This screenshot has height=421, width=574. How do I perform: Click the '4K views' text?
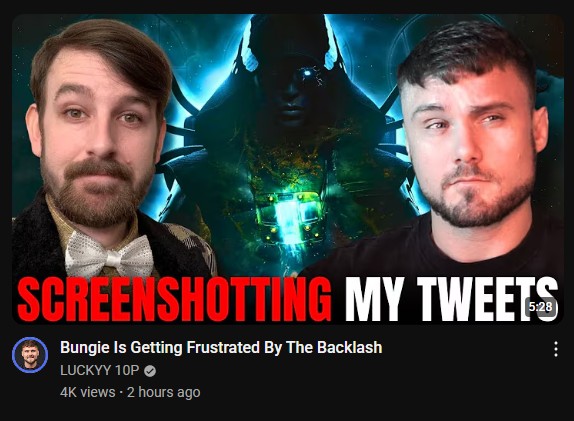click(87, 392)
